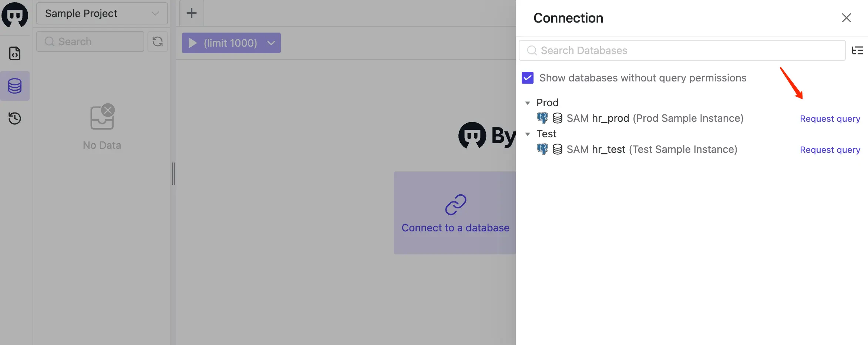Click the Bytebase logo in sidebar

15,15
